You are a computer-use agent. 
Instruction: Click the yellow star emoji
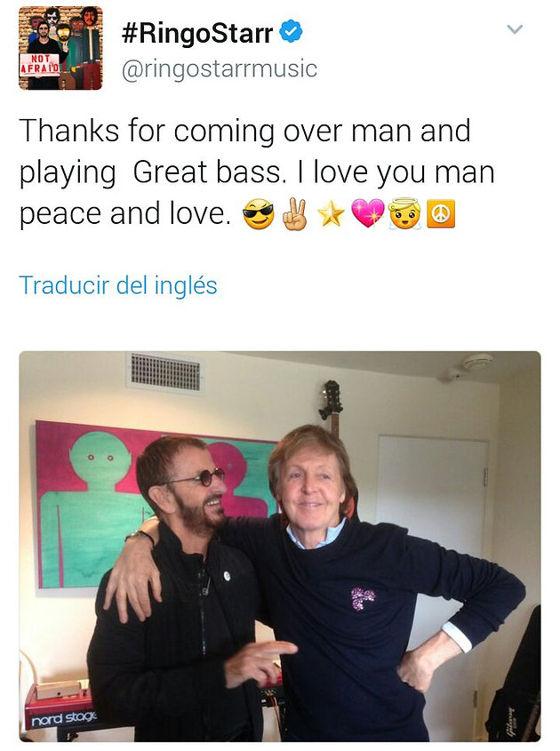pyautogui.click(x=331, y=214)
